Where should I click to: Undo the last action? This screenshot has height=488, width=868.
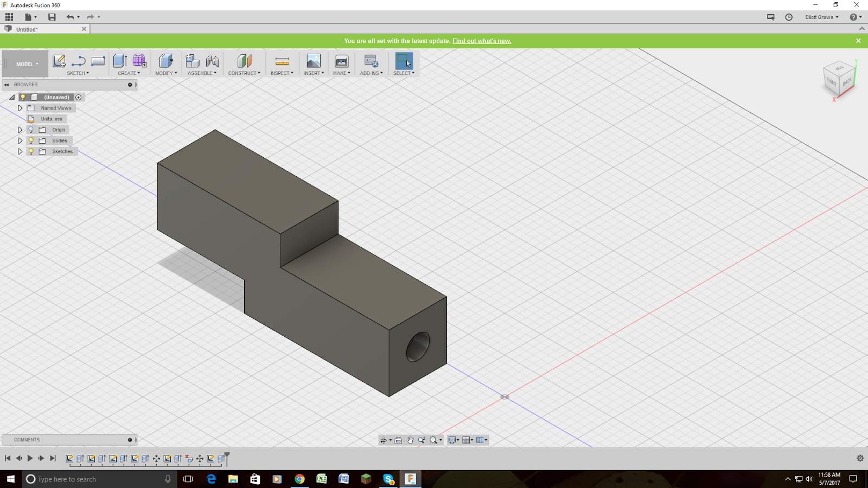coord(70,17)
